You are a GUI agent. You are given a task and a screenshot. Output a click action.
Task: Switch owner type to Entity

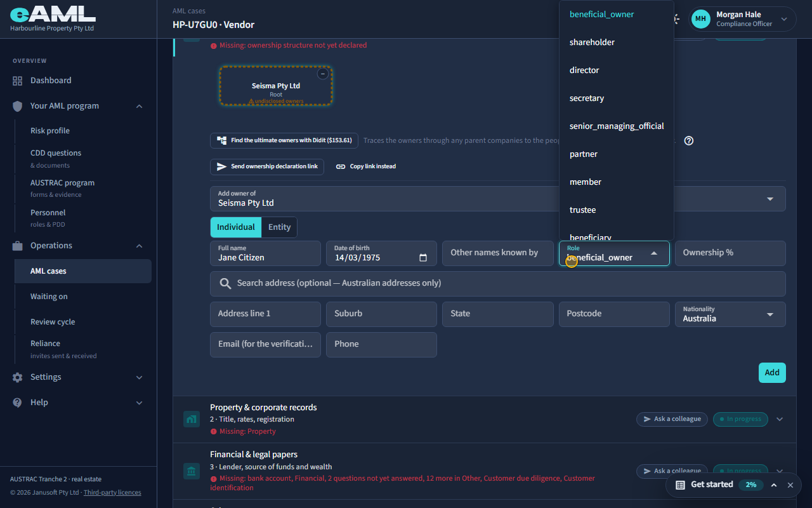coord(279,227)
